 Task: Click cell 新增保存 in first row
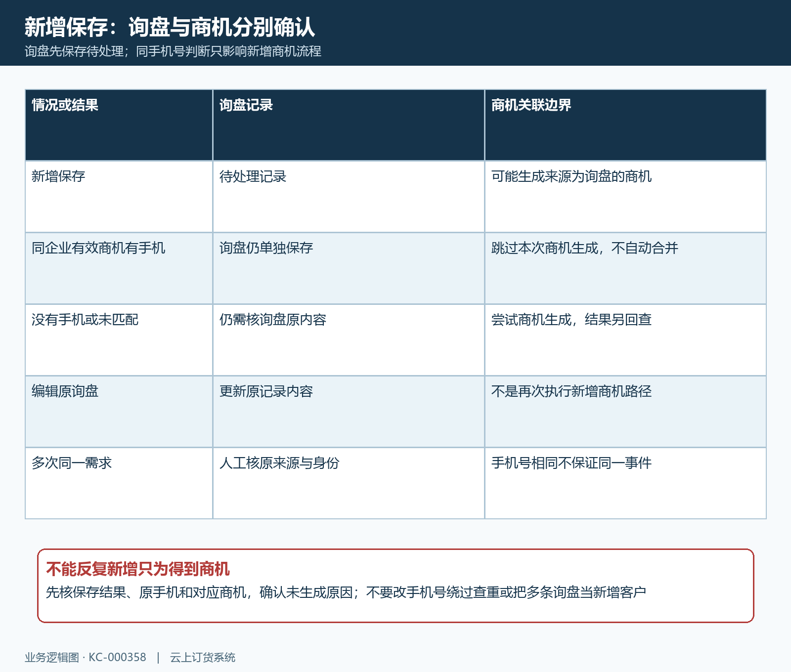(x=119, y=197)
